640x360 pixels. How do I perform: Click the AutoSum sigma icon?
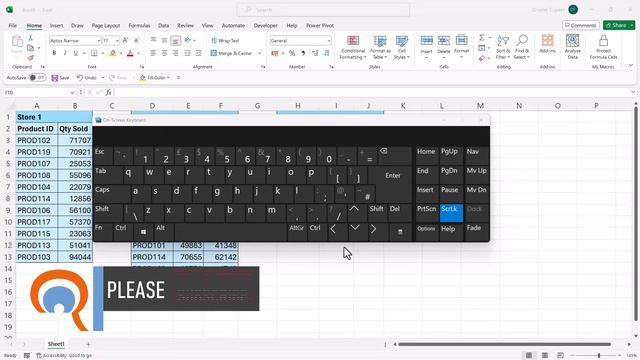pyautogui.click(x=482, y=38)
